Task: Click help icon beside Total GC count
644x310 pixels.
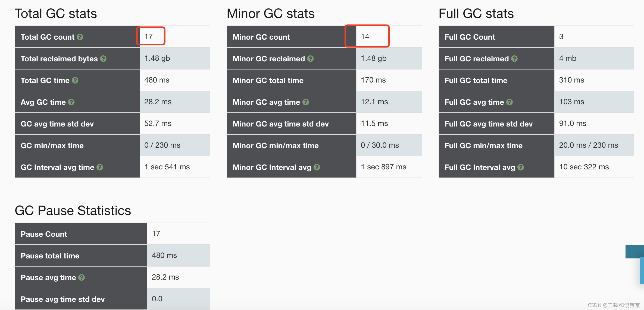Action: pyautogui.click(x=80, y=37)
